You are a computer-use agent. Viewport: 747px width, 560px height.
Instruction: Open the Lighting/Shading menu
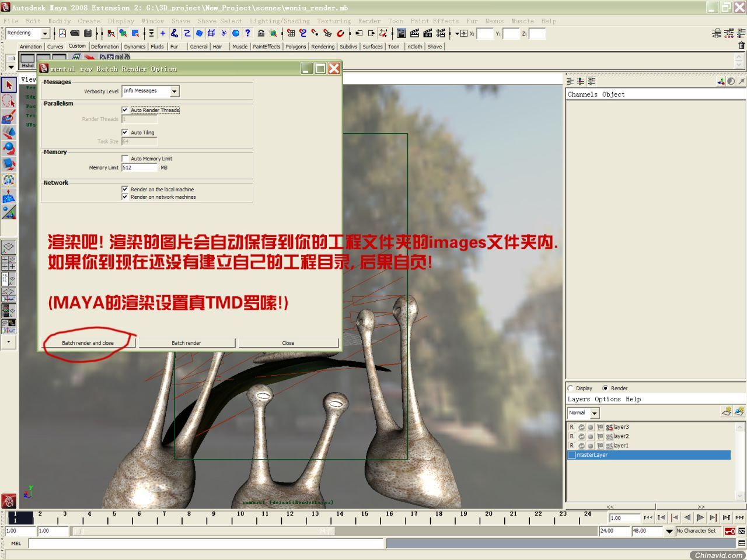pyautogui.click(x=280, y=21)
